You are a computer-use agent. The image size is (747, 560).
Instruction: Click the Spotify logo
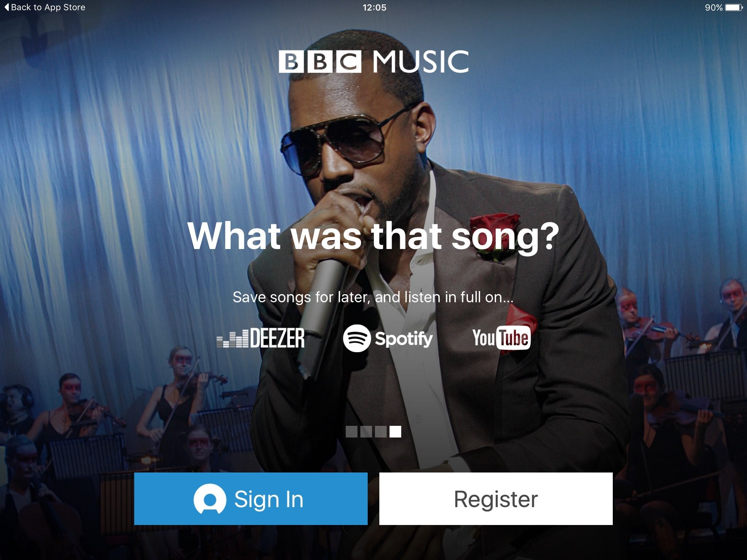click(388, 338)
